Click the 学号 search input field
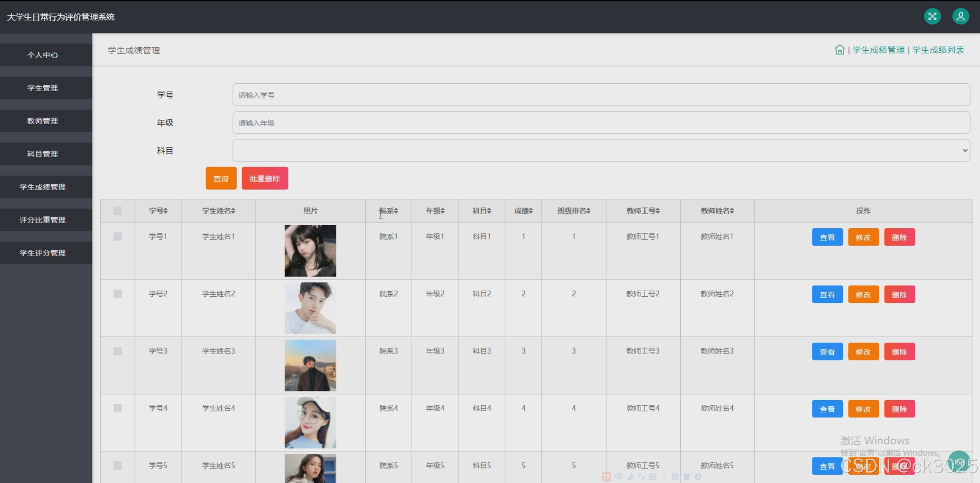The height and width of the screenshot is (483, 980). click(601, 95)
